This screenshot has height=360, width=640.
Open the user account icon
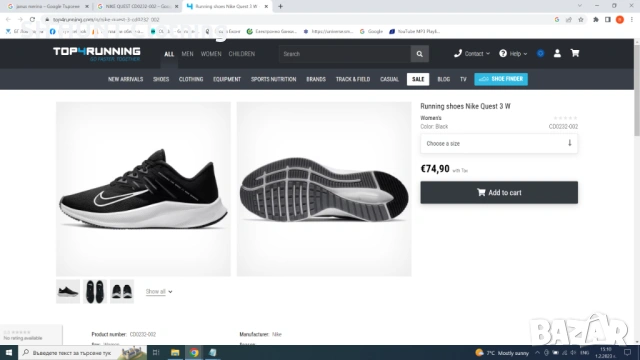(x=557, y=53)
